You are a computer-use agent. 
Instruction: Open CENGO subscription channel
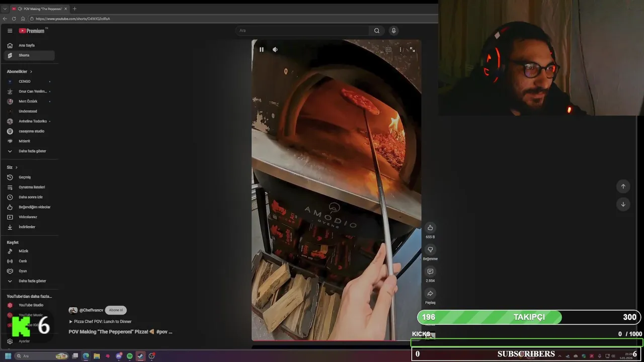pyautogui.click(x=29, y=81)
